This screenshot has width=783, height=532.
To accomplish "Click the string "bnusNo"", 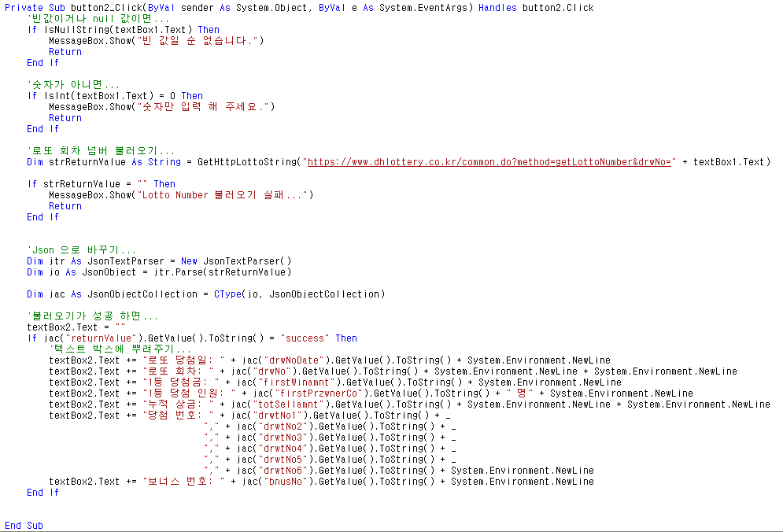I will [x=286, y=481].
